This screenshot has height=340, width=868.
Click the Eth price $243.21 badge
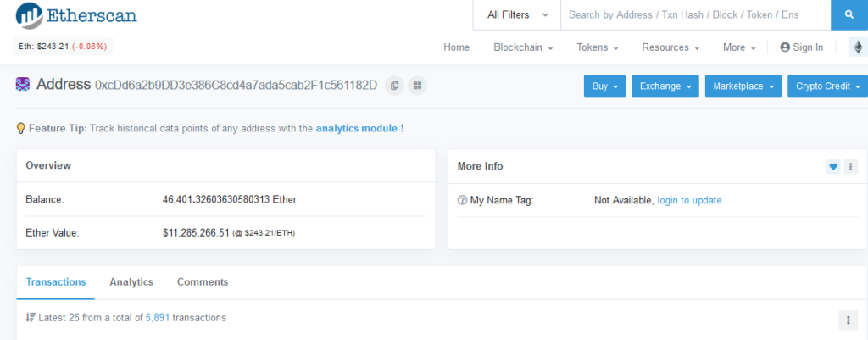point(63,47)
